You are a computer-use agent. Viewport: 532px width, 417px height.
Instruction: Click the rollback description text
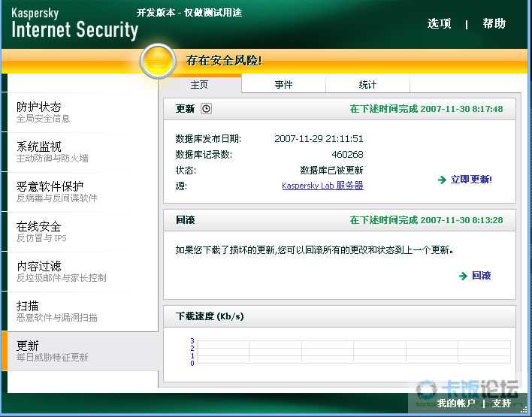tap(315, 250)
